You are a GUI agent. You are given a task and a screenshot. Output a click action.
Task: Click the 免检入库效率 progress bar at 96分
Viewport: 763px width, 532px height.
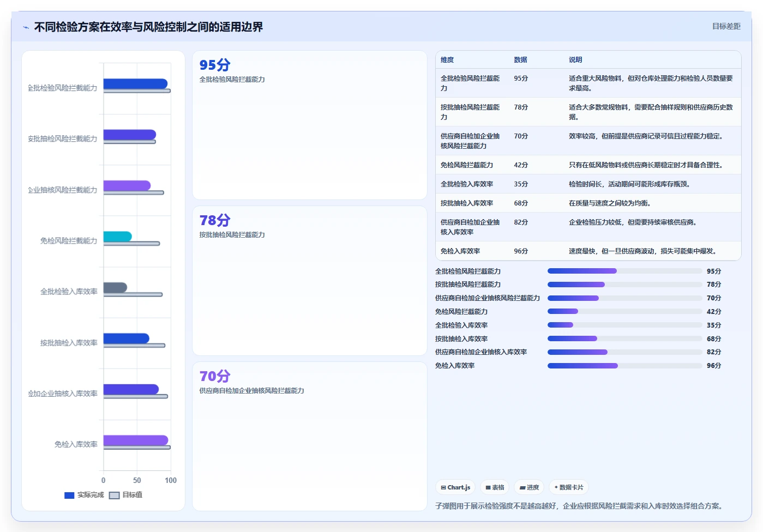coord(625,366)
